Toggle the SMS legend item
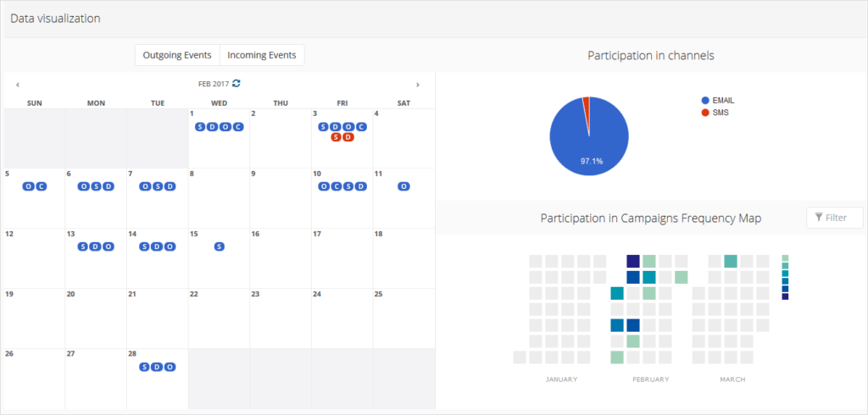868x415 pixels. click(x=715, y=113)
